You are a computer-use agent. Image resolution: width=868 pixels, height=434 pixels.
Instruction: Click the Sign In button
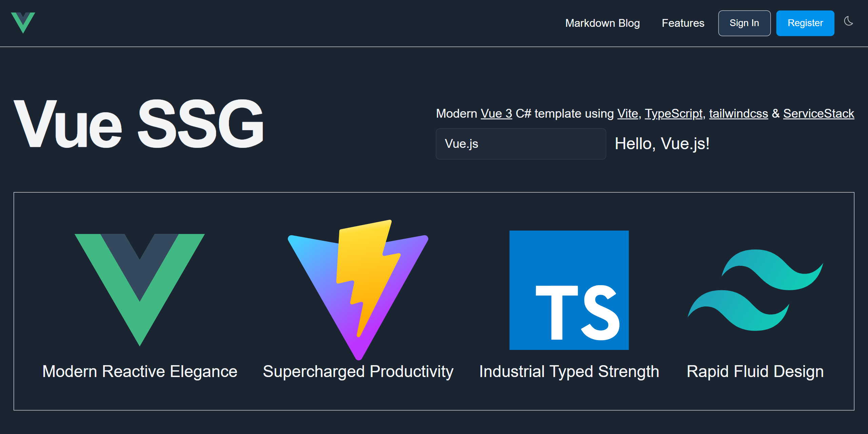[744, 23]
